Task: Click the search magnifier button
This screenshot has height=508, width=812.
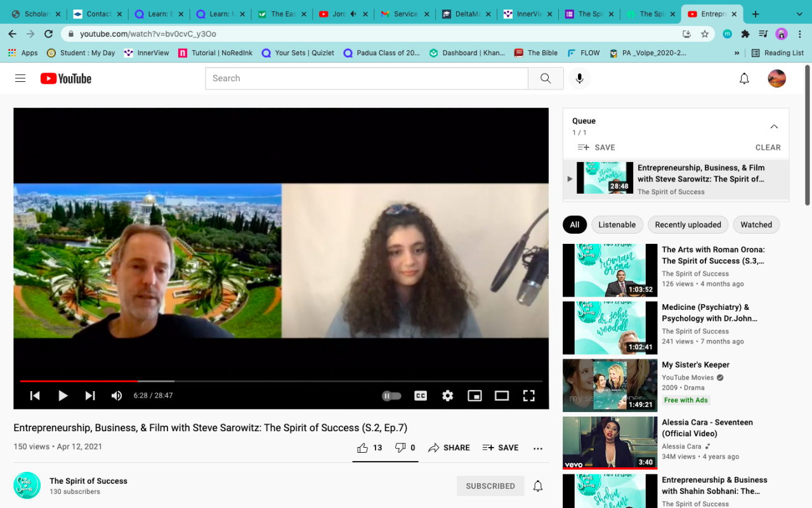Action: point(546,78)
